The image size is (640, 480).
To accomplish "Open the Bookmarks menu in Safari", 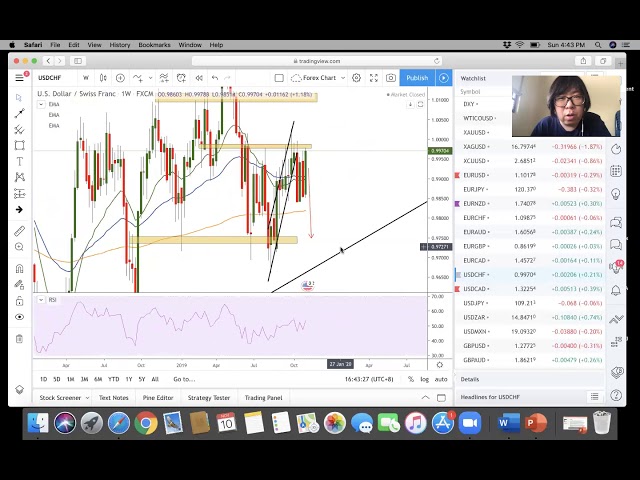I will click(154, 45).
